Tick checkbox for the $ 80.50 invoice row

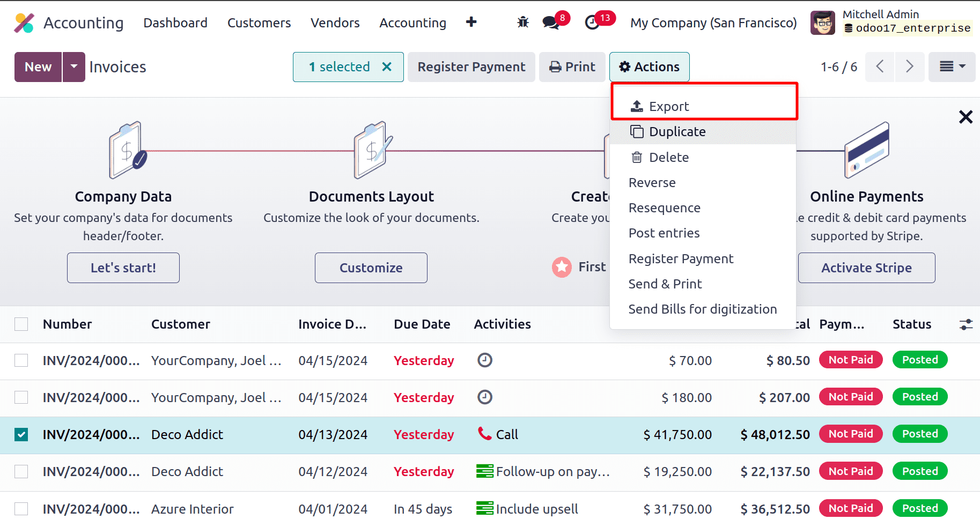coord(21,360)
